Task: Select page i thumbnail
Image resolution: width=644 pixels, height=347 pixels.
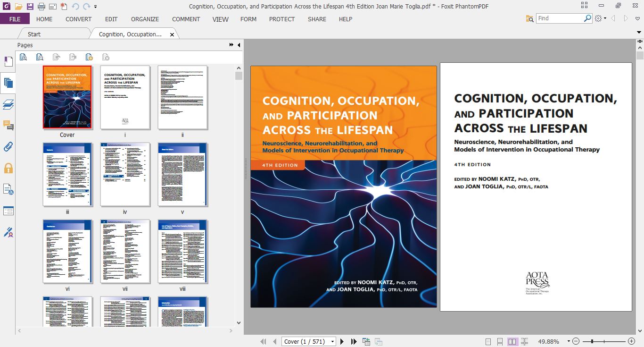Action: 125,97
